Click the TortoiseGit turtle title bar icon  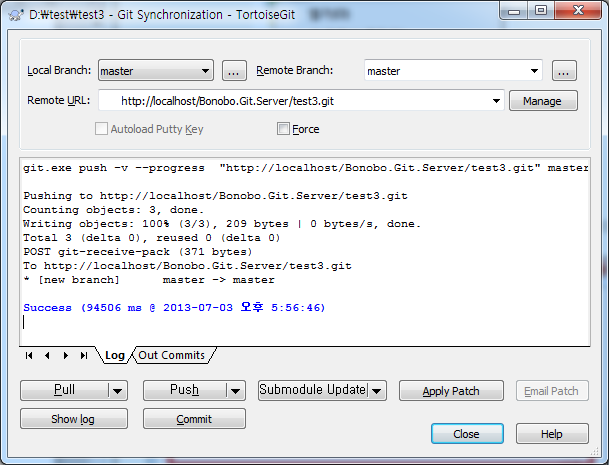tap(16, 15)
